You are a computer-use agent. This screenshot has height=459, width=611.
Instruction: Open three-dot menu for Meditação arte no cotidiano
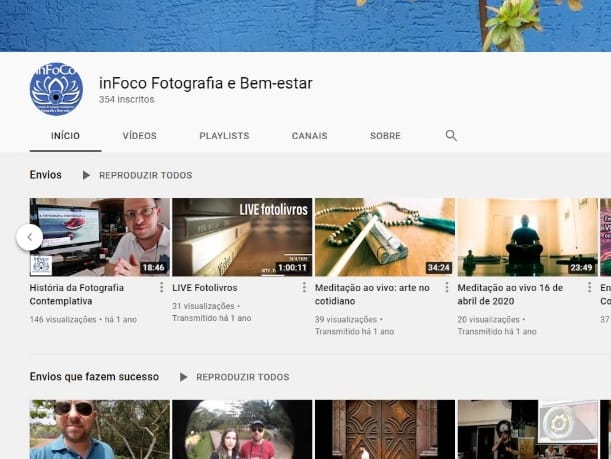(x=447, y=288)
